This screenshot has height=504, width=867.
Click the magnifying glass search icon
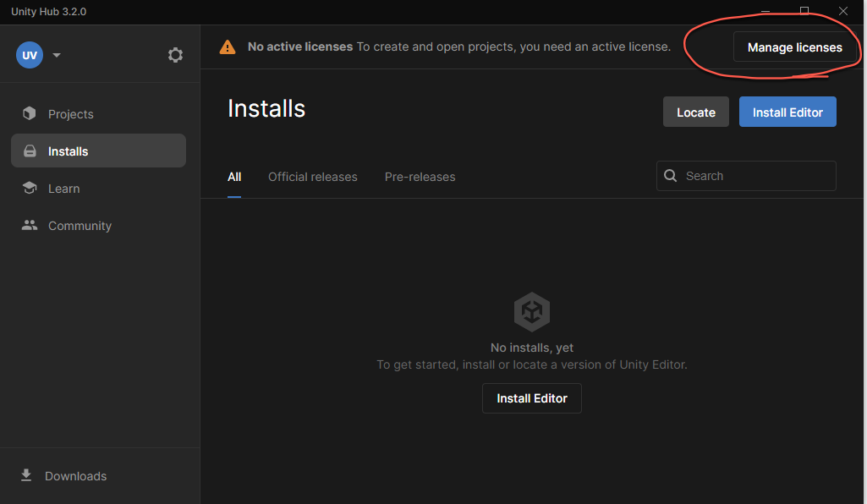click(671, 176)
